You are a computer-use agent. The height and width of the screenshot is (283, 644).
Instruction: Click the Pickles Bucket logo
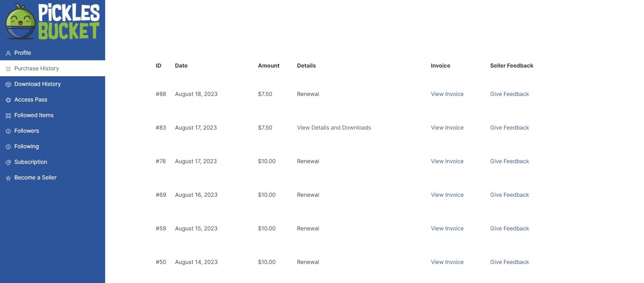tap(52, 22)
